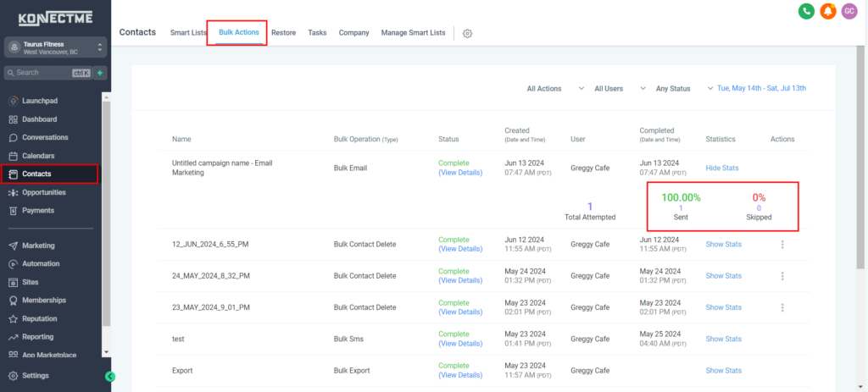
Task: Switch to the Smart Lists tab
Action: [x=188, y=33]
